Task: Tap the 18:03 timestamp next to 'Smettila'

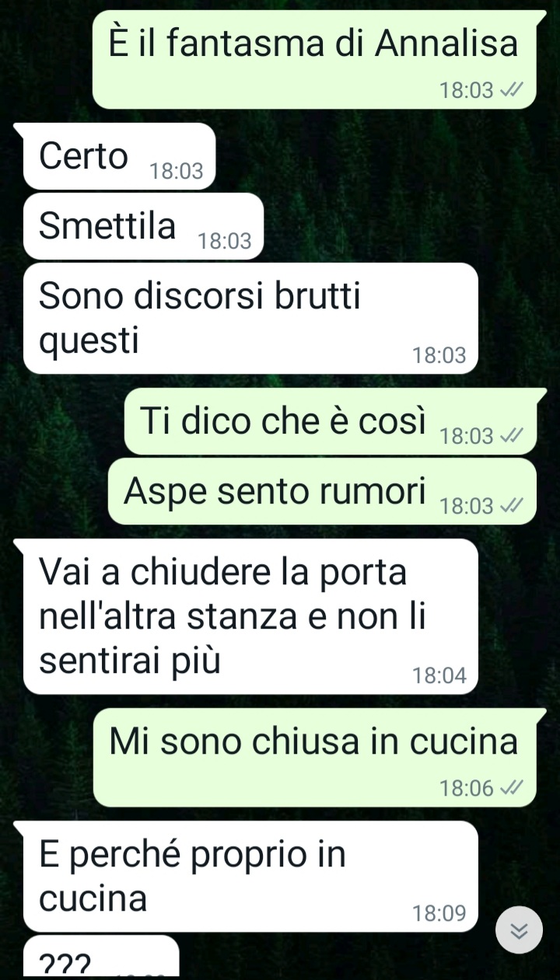Action: pyautogui.click(x=226, y=242)
